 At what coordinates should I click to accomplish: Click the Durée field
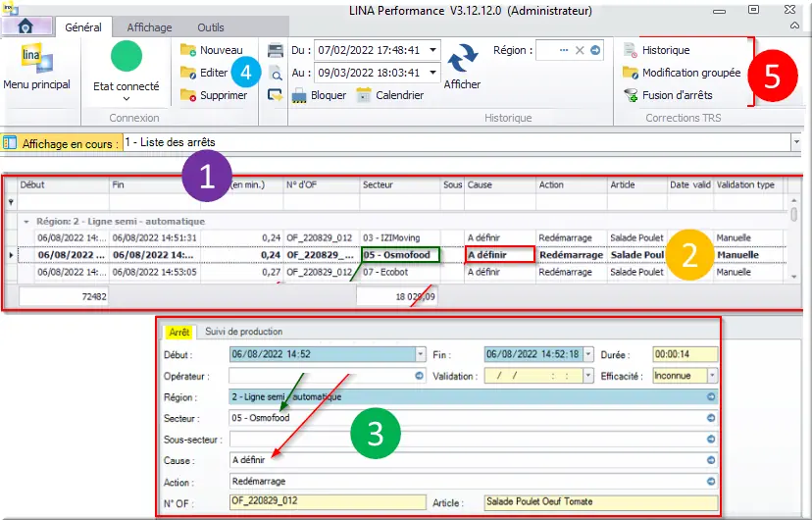tap(685, 355)
